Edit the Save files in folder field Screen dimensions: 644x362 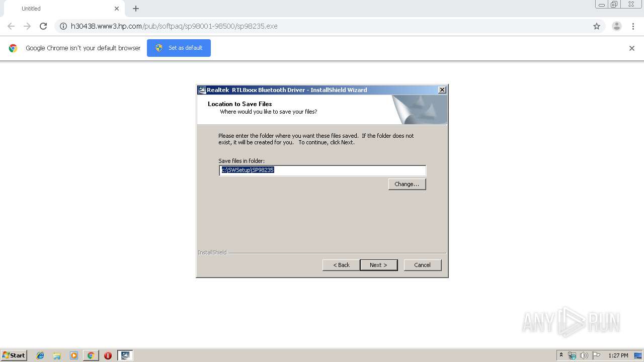coord(323,170)
